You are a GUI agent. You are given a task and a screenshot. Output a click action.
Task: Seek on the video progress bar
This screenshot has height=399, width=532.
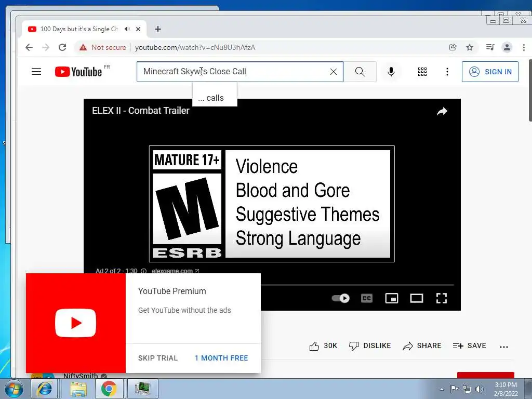pos(357,285)
